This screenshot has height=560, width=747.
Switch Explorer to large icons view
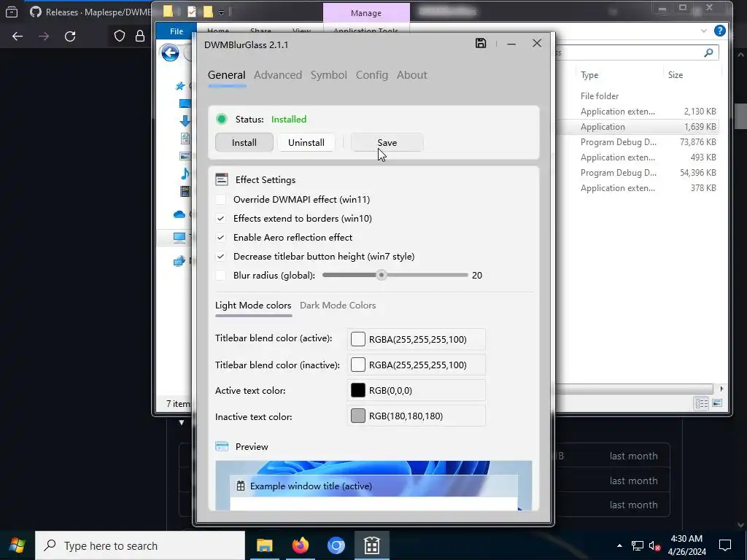(x=717, y=403)
